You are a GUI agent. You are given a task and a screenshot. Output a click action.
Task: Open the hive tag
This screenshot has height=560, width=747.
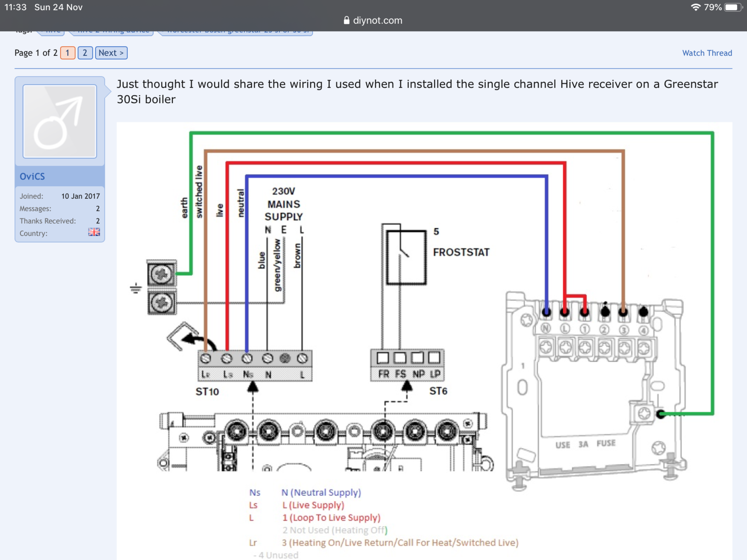point(51,30)
